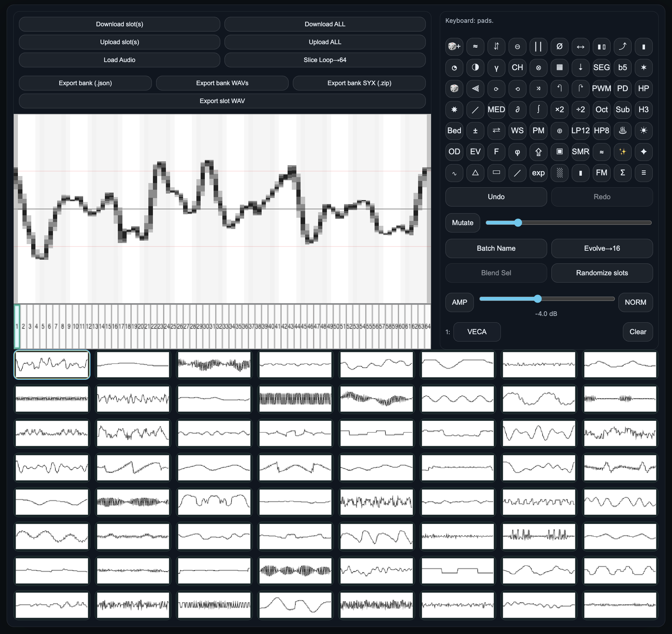The width and height of the screenshot is (672, 634).
Task: Click the LP12 filter pad
Action: 580,131
